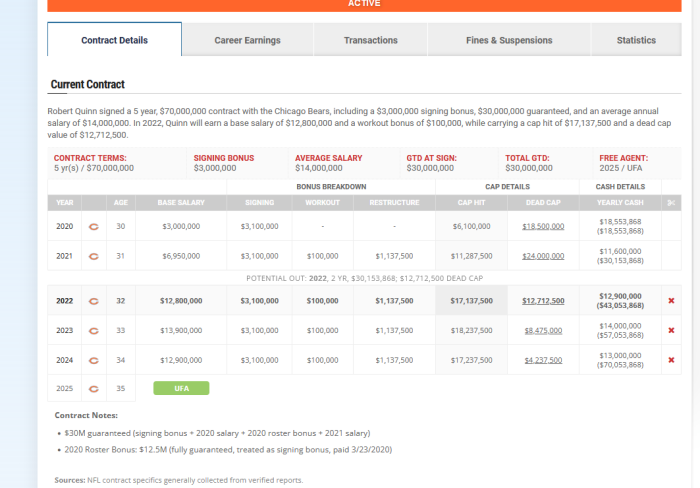700x488 pixels.
Task: Click red X in 2024 row
Action: [671, 360]
